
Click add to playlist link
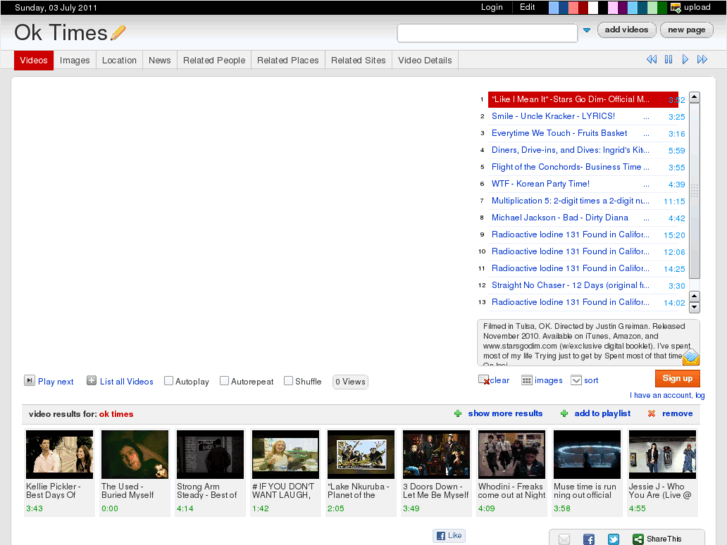tap(602, 413)
